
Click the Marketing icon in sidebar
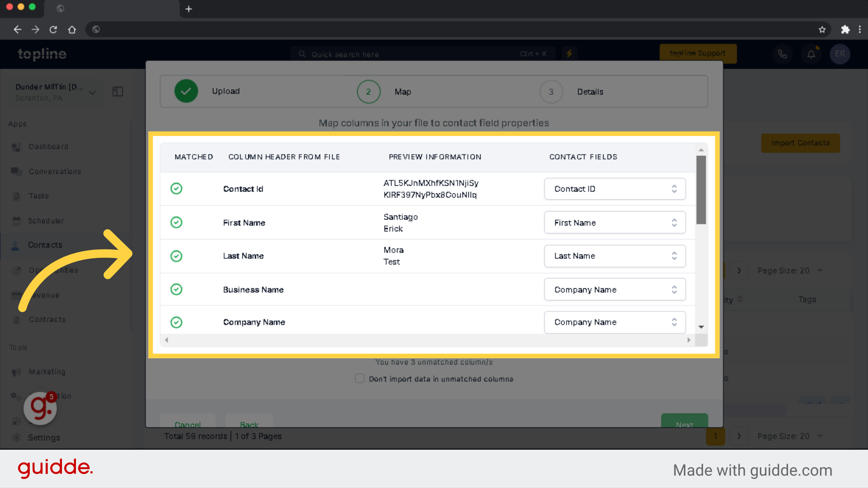pyautogui.click(x=16, y=371)
